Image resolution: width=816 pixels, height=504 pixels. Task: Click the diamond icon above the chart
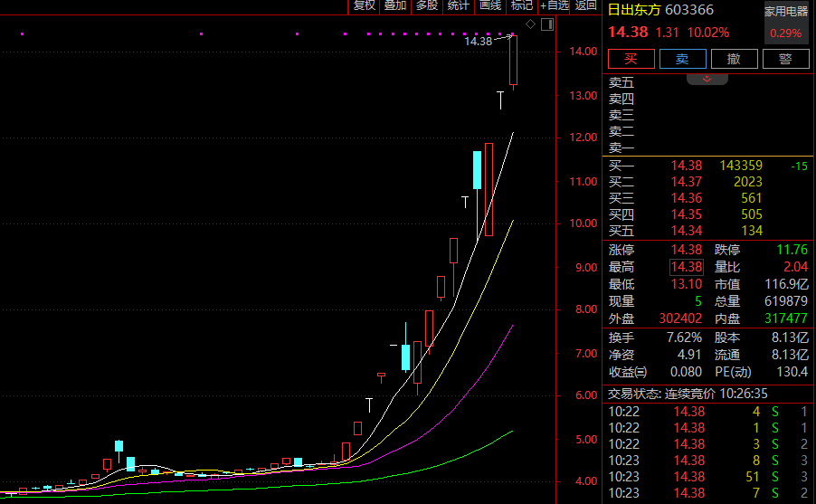pyautogui.click(x=530, y=24)
